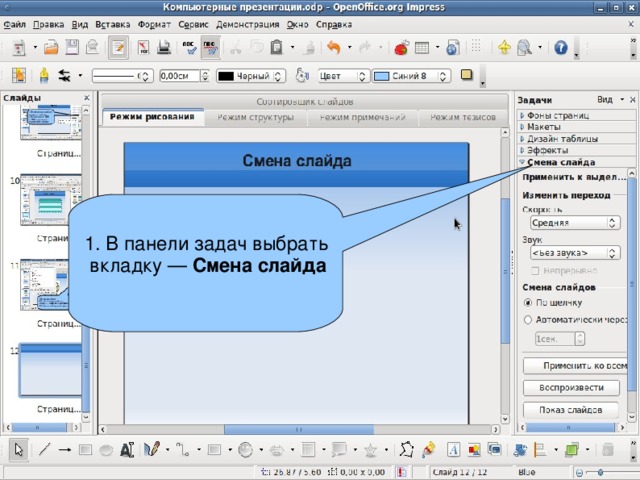Click the Undo arrow icon
Screen dimensions: 640x480
coord(334,48)
